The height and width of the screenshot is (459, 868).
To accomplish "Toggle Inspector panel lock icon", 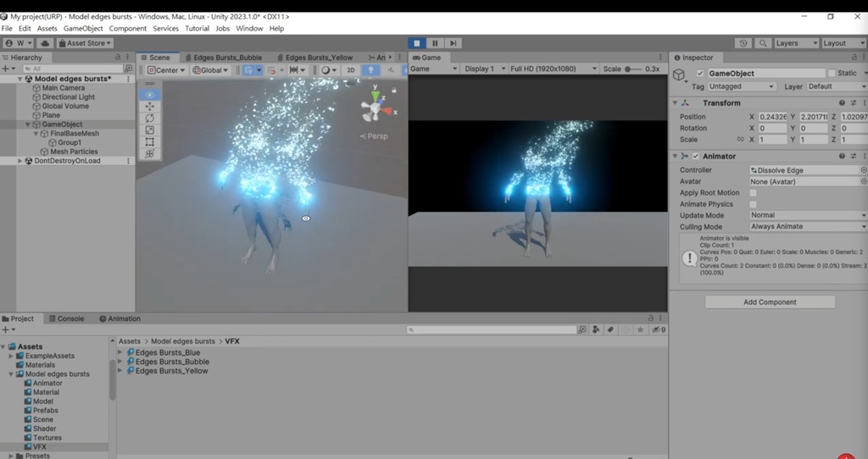I will [x=854, y=57].
